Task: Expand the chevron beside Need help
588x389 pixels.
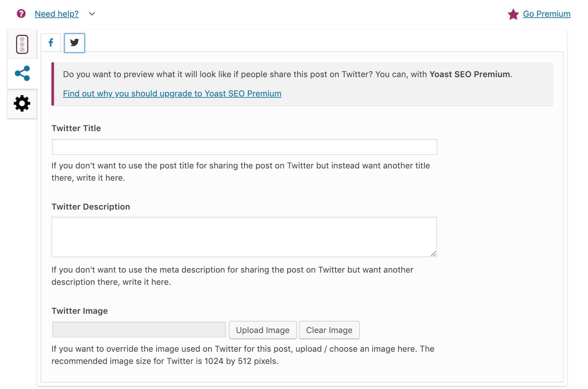Action: (92, 14)
